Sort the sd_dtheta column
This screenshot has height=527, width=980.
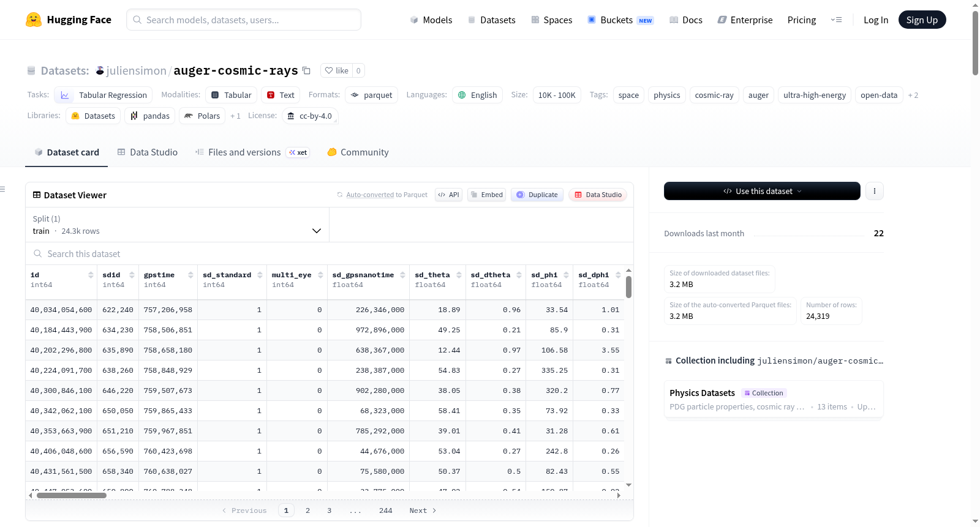coord(519,275)
